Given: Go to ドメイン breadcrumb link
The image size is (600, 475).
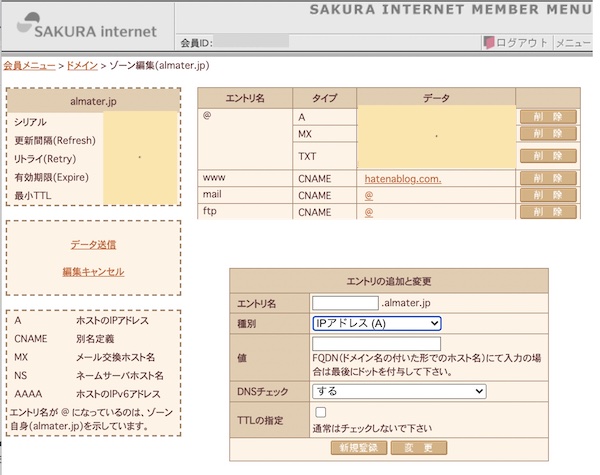Looking at the screenshot, I should click(82, 65).
